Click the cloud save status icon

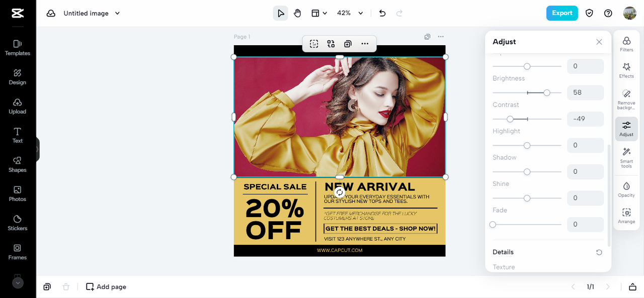pyautogui.click(x=51, y=14)
